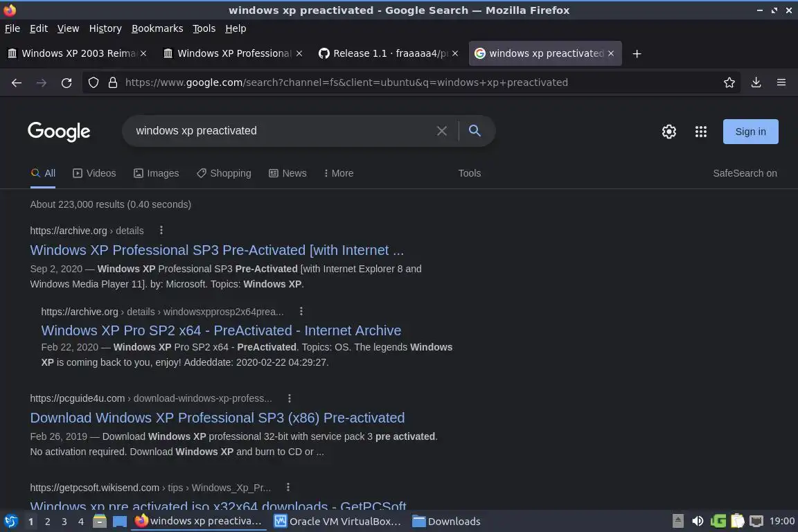
Task: Open options for the SP2 x64 archive result
Action: point(301,311)
